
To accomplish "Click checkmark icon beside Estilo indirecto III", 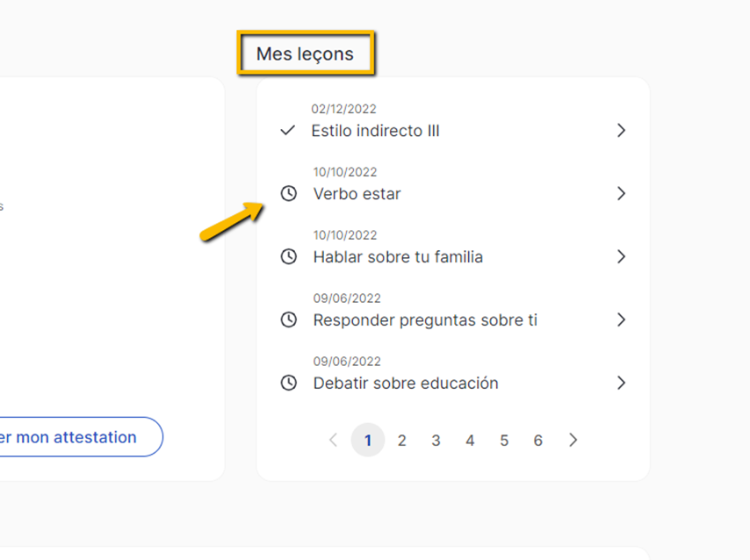I will (287, 131).
